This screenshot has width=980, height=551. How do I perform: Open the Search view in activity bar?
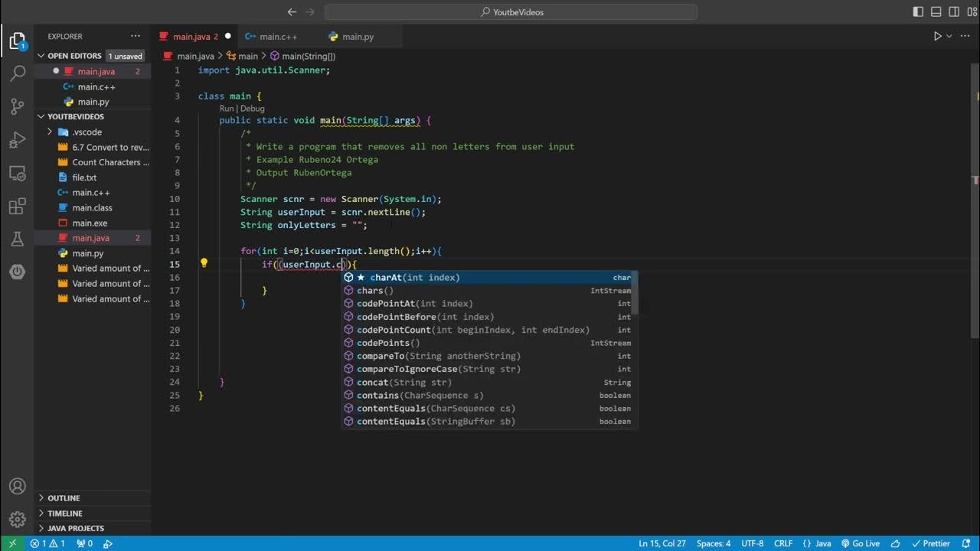(17, 74)
